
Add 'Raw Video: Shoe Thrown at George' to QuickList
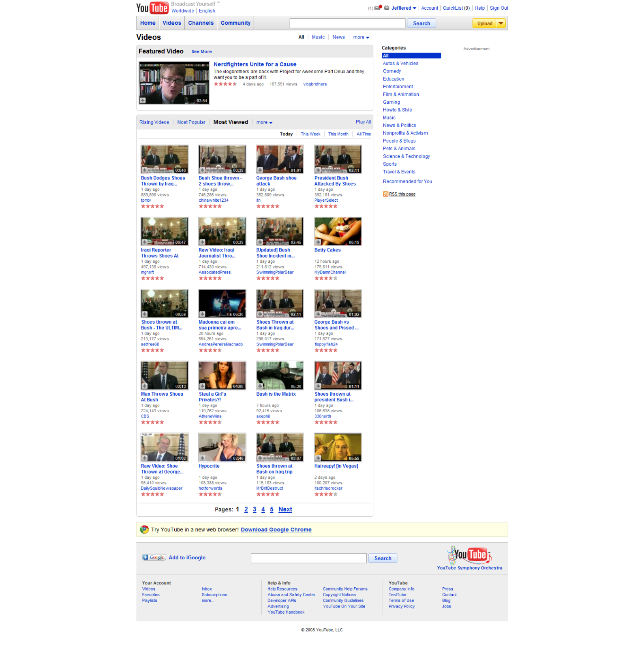click(144, 458)
